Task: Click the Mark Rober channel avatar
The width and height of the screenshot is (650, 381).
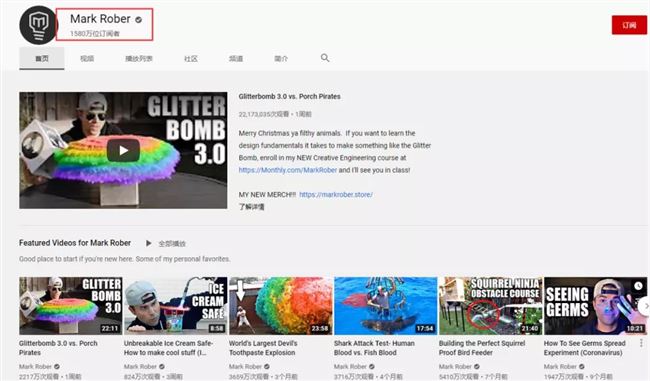Action: tap(38, 25)
